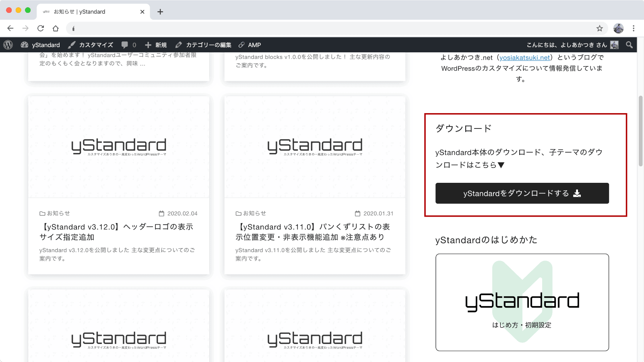Open Chrome profile avatar
The image size is (644, 362).
pos(619,28)
